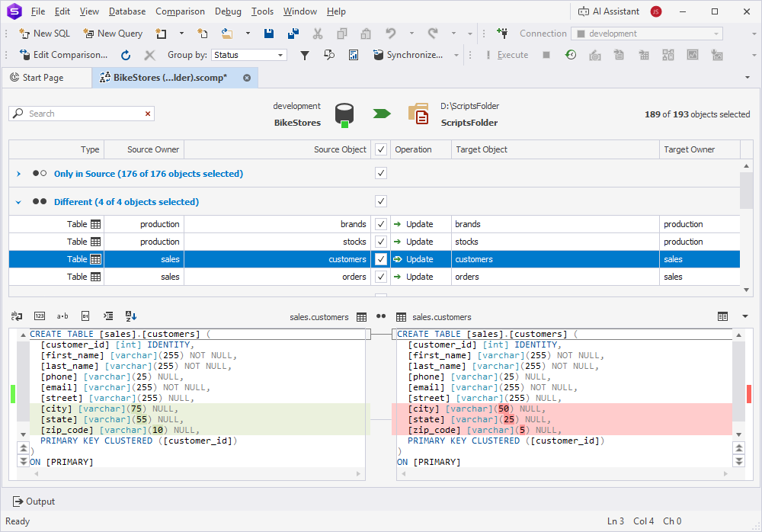Click the Save toolbar icon
Screen dimensions: 762x532
point(268,34)
